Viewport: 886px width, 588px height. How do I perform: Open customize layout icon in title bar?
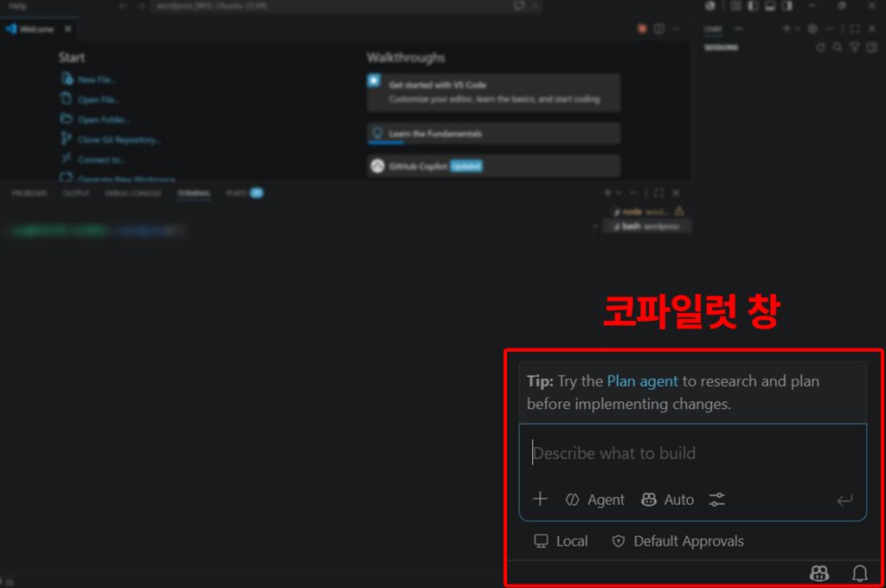[735, 6]
